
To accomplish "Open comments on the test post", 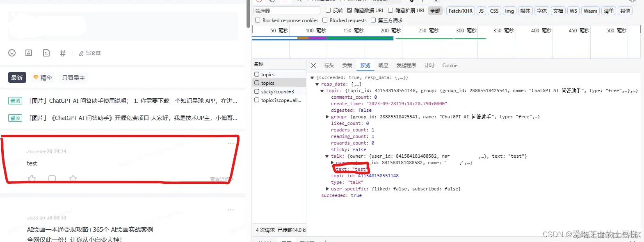I will (52, 179).
